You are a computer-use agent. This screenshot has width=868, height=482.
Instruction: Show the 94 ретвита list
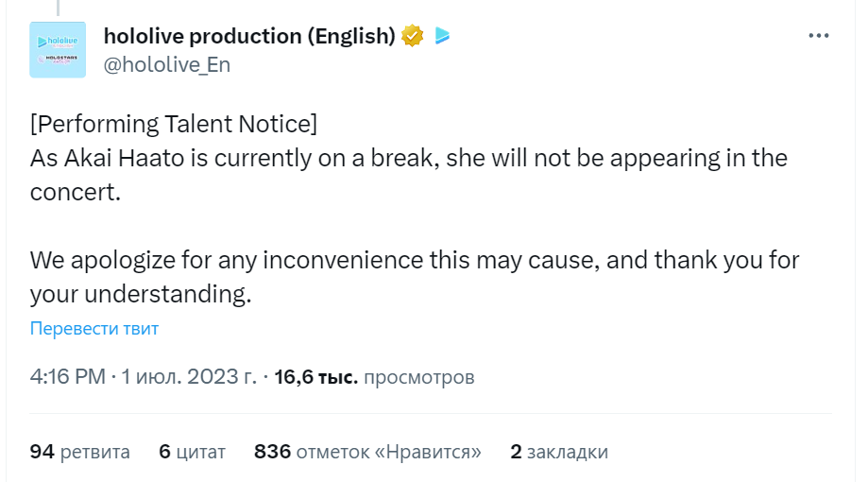click(x=79, y=452)
